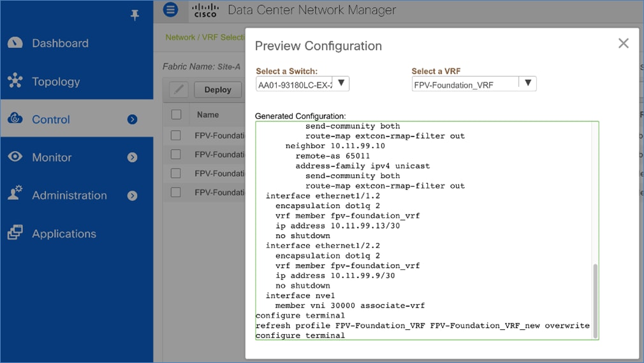
Task: Click the Topology nodes icon
Action: click(x=15, y=80)
